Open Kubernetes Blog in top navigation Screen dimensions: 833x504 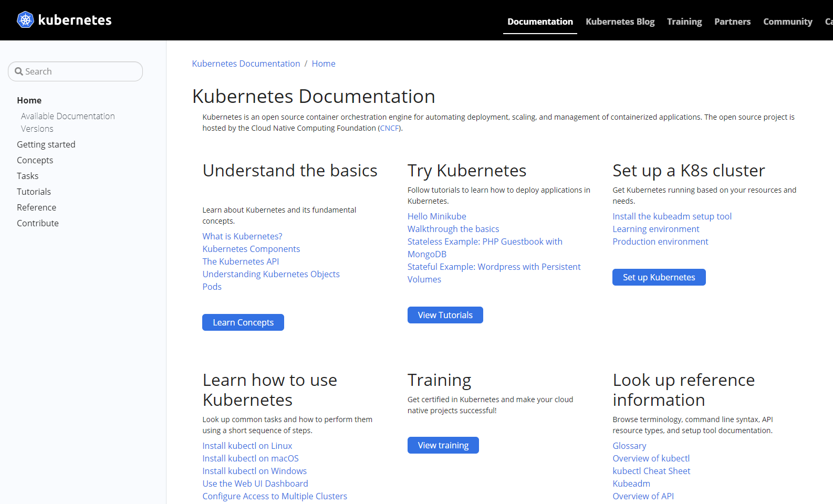[x=620, y=22]
